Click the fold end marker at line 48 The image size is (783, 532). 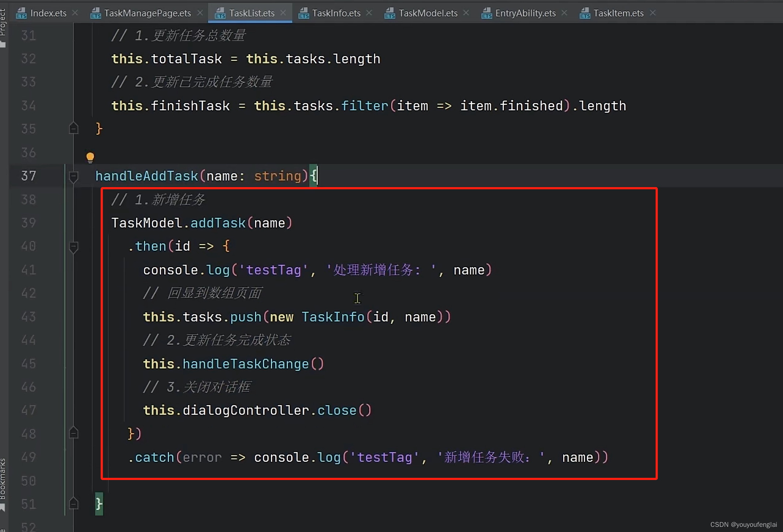point(74,433)
